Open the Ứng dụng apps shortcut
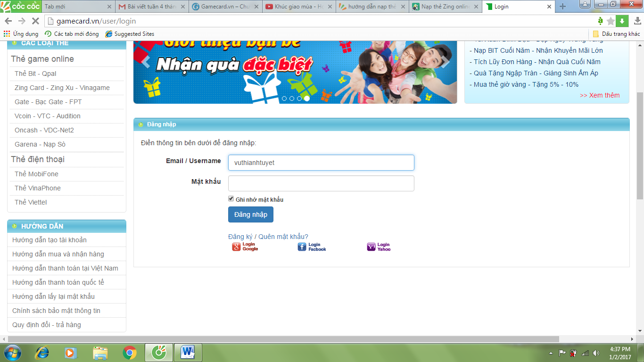The width and height of the screenshot is (644, 362). point(21,34)
